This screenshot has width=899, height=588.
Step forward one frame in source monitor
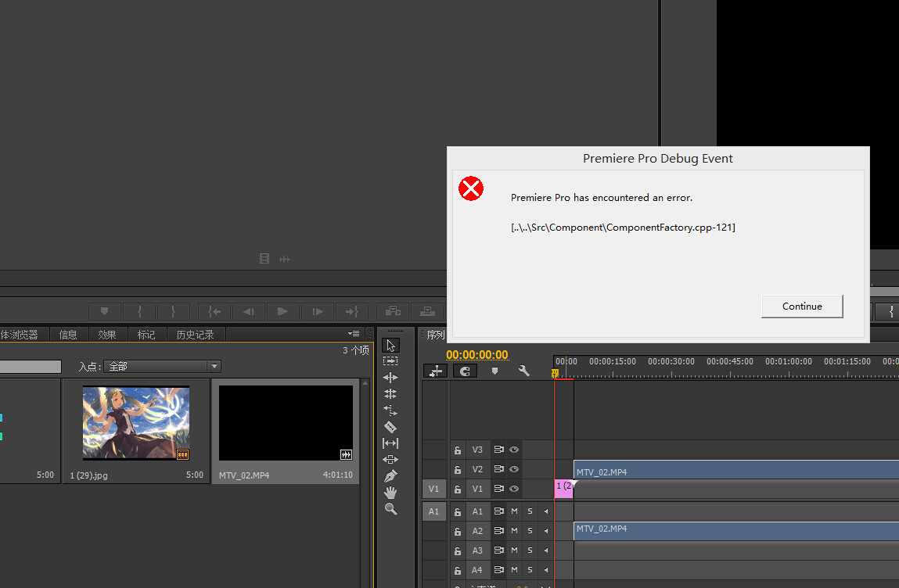pyautogui.click(x=317, y=311)
